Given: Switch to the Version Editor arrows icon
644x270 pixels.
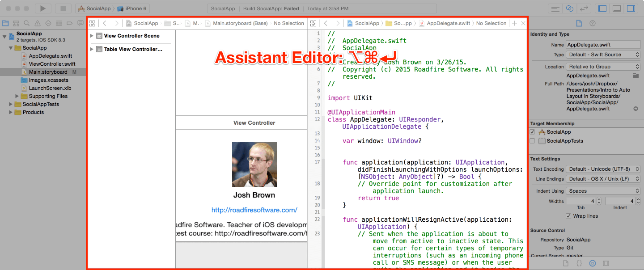Looking at the screenshot, I should click(584, 8).
